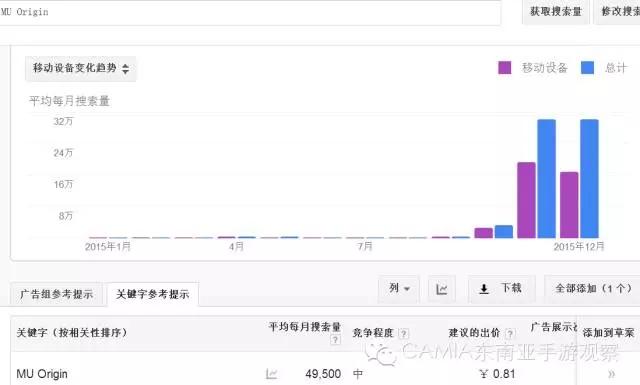
Task: Click the 建议的出价 column header
Action: click(474, 333)
